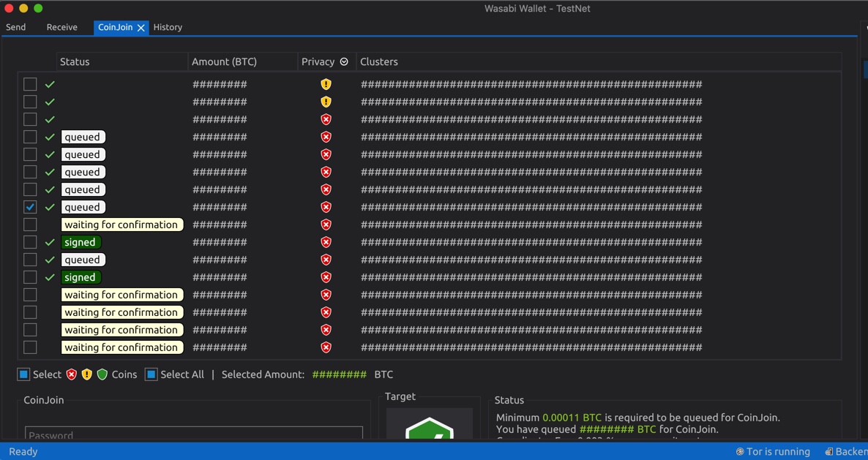Uncheck the ticked checkbox of the queued row
Screen dimensions: 868x460
point(30,207)
